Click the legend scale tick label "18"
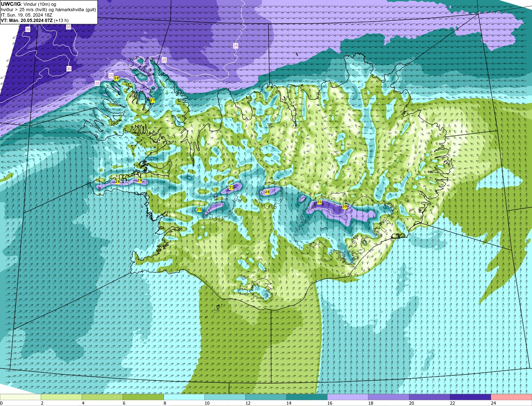Viewport: 532px width, 406px height. pos(371,403)
